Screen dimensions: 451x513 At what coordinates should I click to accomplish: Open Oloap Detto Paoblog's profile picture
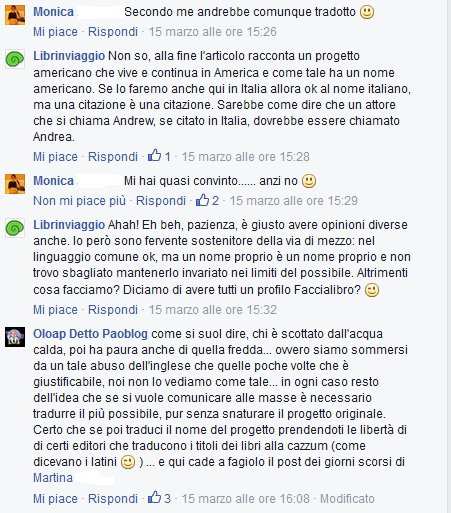click(15, 337)
